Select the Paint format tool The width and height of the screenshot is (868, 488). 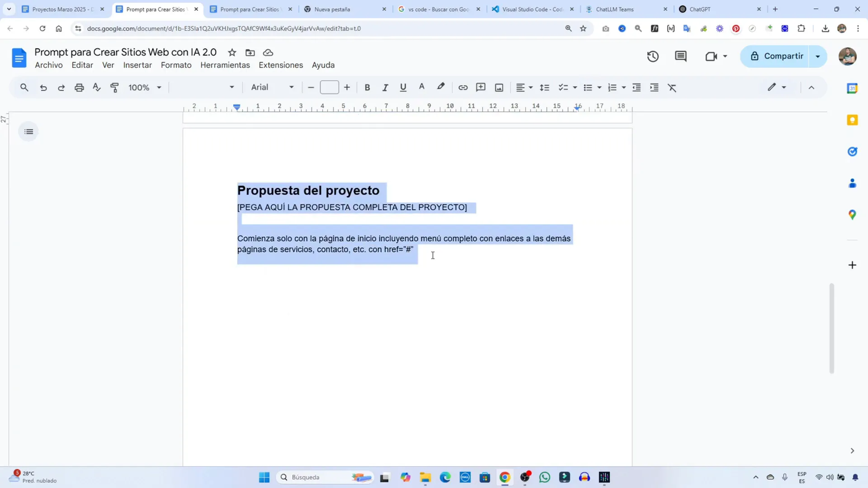coord(113,87)
